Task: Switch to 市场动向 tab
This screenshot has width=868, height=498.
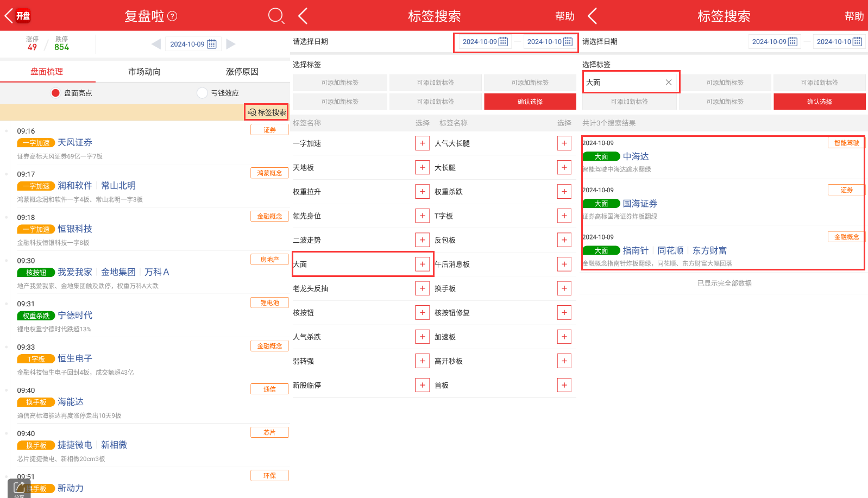Action: point(144,72)
